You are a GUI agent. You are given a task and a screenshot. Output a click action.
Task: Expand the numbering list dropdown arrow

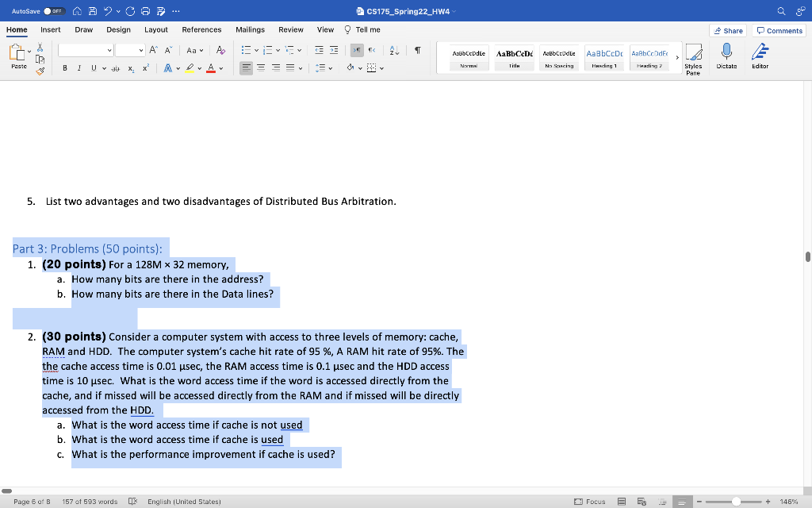(278, 50)
